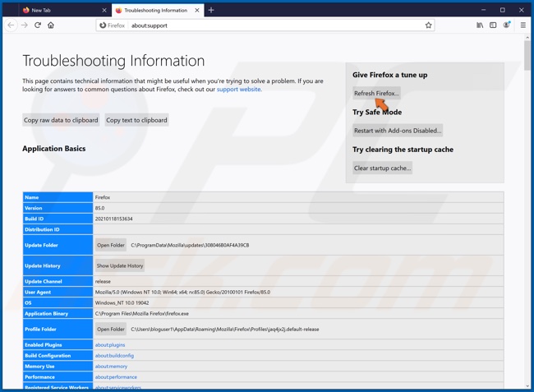Open the Library icon in the toolbar
This screenshot has width=534, height=392.
480,25
